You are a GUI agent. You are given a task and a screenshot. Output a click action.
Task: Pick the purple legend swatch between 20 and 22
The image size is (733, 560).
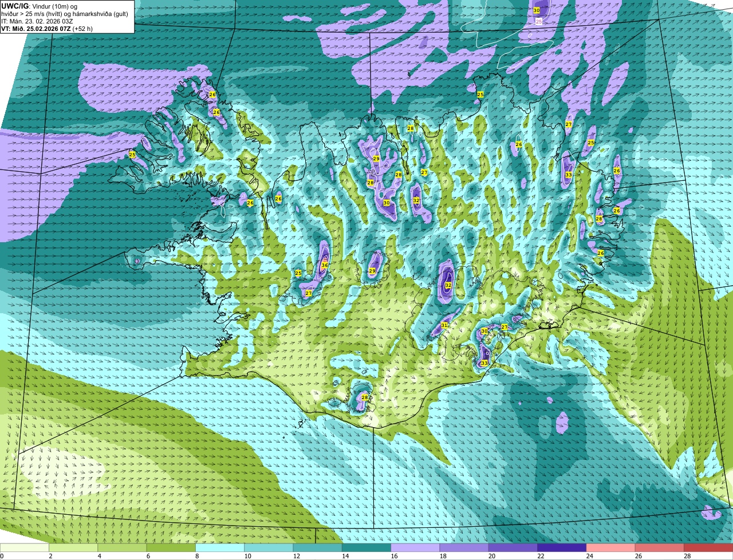[x=513, y=547]
